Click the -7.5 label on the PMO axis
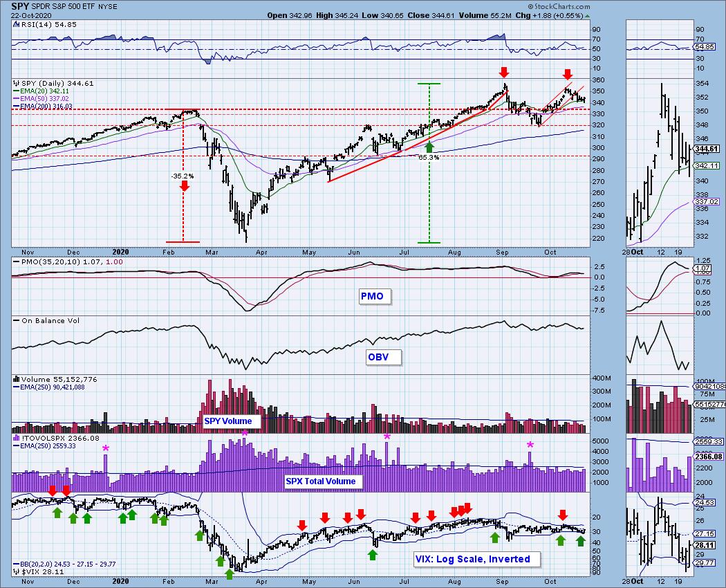 (x=598, y=311)
